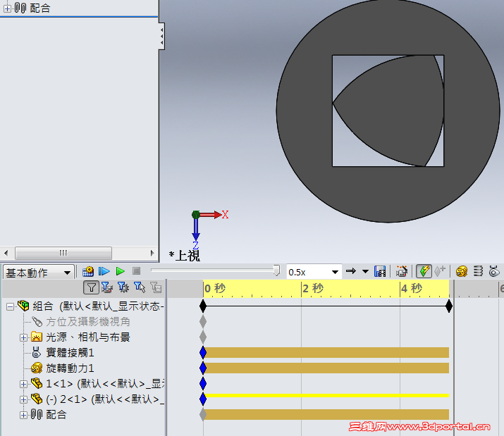Click the 旋轉動力1 timeline duration bar
This screenshot has width=504, height=436.
click(326, 368)
